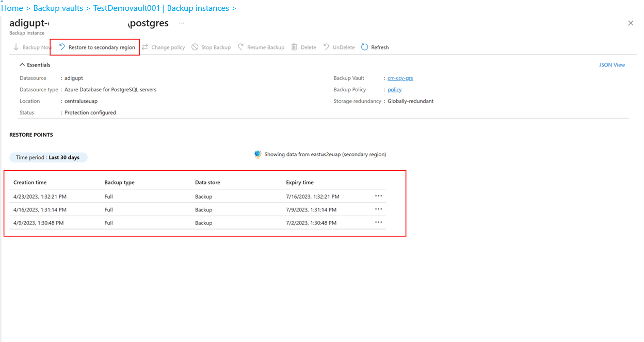Click the Restore to secondary region icon

(x=62, y=47)
